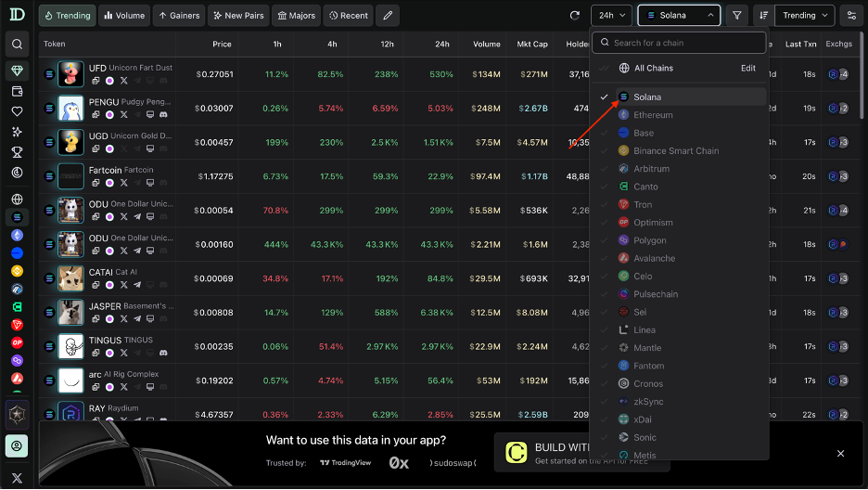This screenshot has width=868, height=490.
Task: Select the purple Polygon icon in left sidebar
Action: click(18, 360)
